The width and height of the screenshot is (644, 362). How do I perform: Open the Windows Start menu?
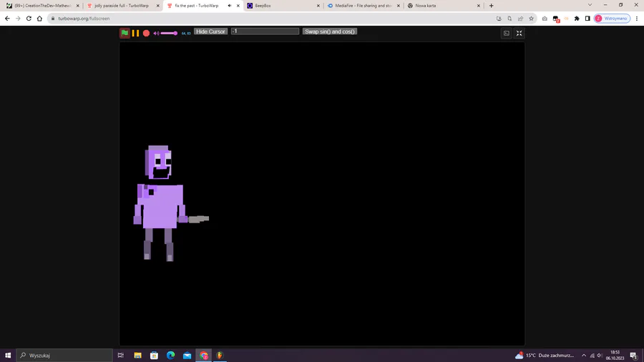click(8, 356)
